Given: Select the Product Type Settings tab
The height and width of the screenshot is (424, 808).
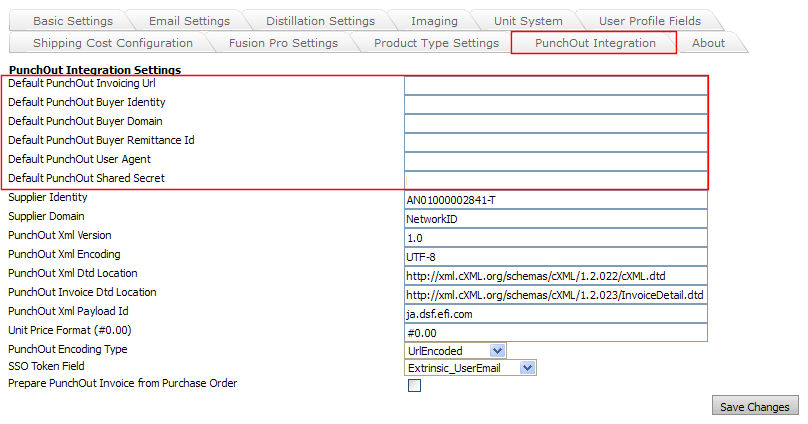Looking at the screenshot, I should coord(436,43).
